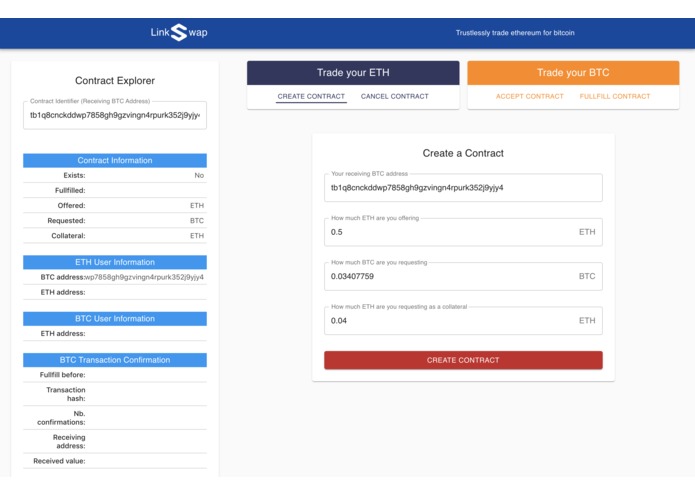This screenshot has height=494, width=695.
Task: Click the 'Nb. confirmations:' label
Action: pos(61,418)
